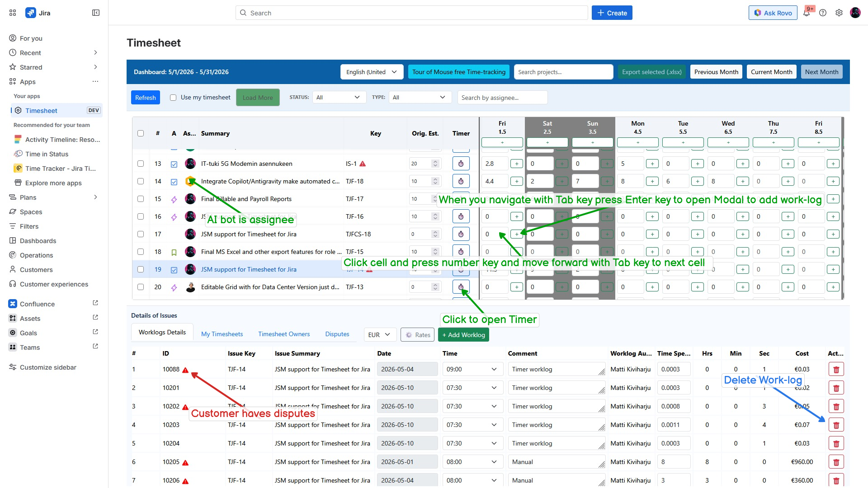Select row 15 checkbox
The width and height of the screenshot is (868, 488).
(141, 199)
